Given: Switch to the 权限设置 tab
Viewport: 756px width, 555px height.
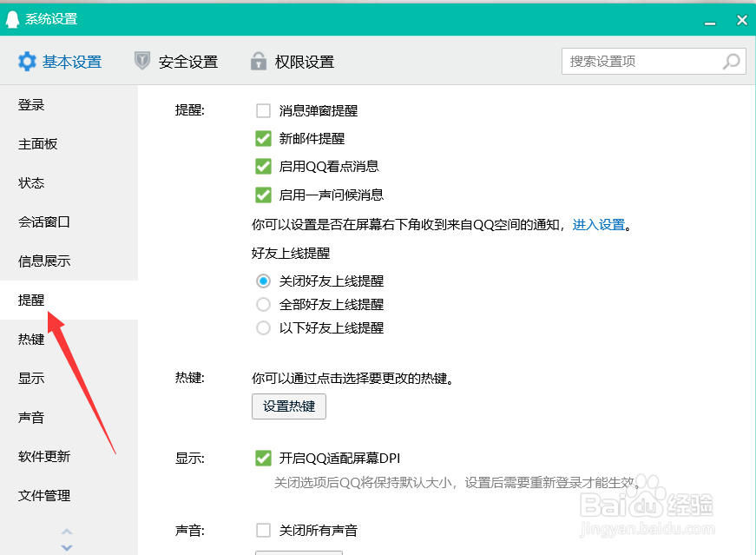Looking at the screenshot, I should [x=293, y=62].
